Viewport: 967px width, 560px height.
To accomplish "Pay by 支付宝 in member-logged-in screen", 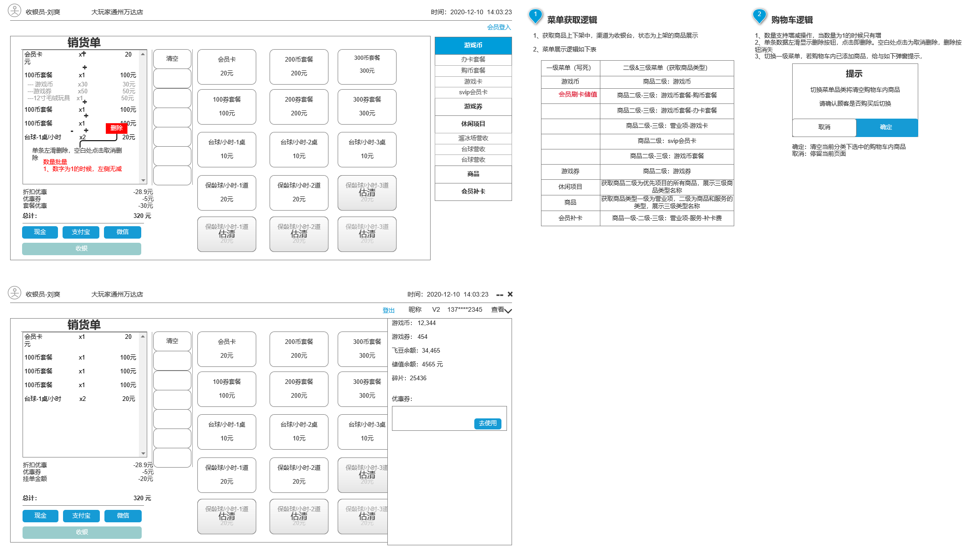I will (81, 516).
